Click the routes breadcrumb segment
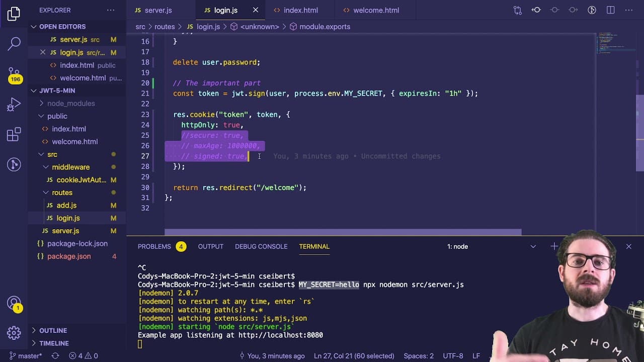644x362 pixels. (x=165, y=27)
